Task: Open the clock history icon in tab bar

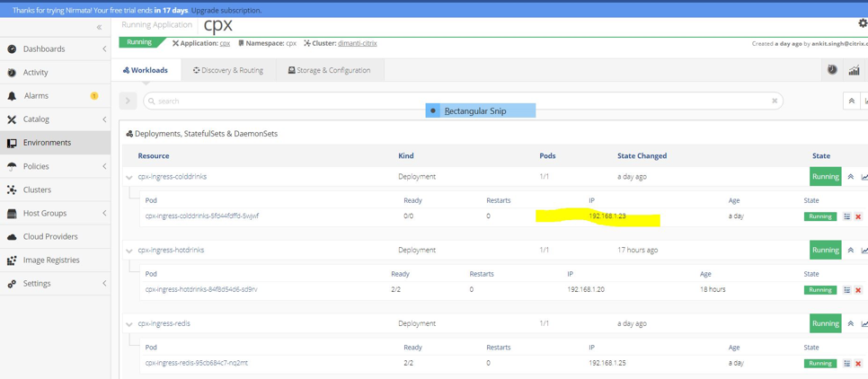Action: point(832,70)
